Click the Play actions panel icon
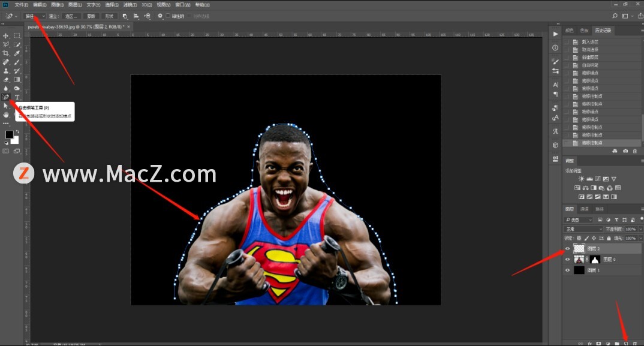 click(555, 34)
